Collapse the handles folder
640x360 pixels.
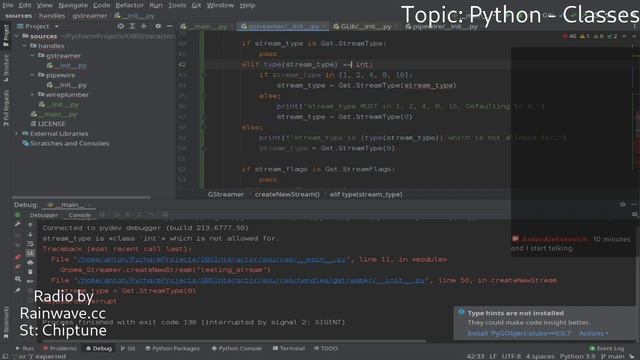point(24,46)
